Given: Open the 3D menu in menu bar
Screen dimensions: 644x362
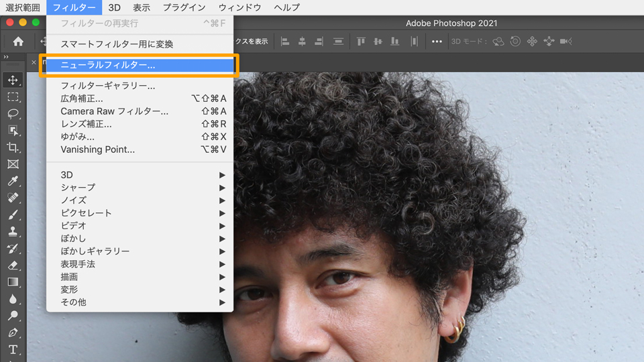Looking at the screenshot, I should [114, 7].
